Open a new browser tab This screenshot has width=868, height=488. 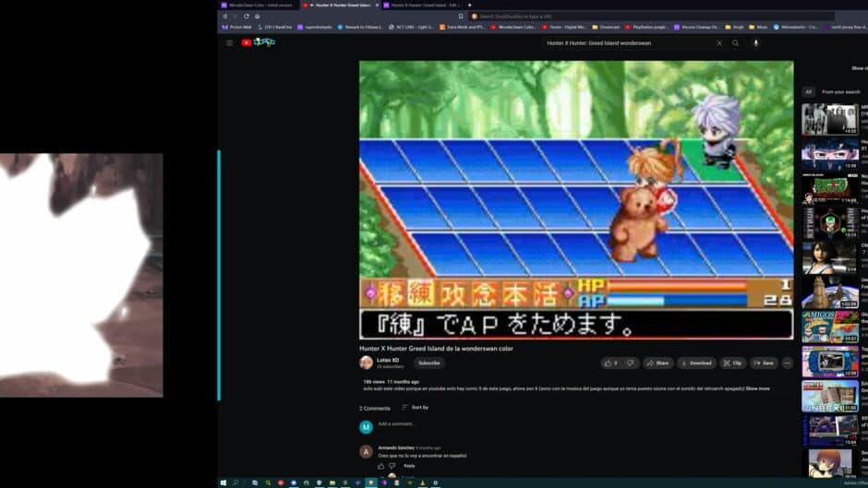(470, 5)
